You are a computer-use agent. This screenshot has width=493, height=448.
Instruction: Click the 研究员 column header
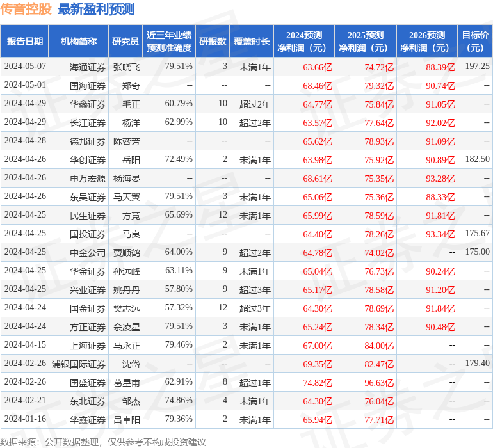tap(125, 41)
